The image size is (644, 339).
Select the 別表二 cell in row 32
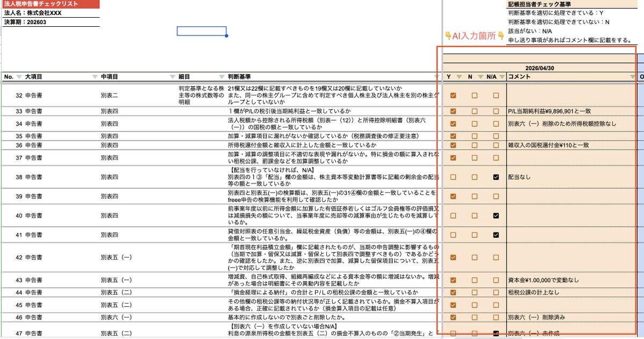pyautogui.click(x=138, y=95)
